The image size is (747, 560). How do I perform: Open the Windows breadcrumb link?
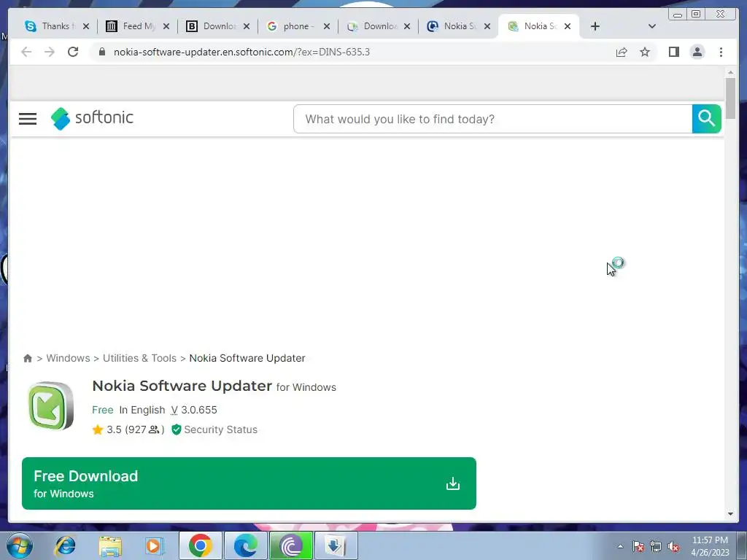click(68, 358)
